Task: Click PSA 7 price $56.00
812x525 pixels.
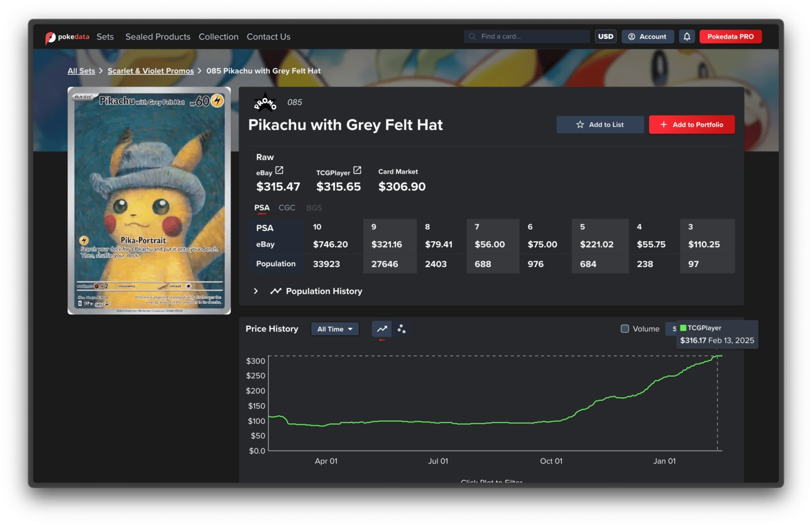Action: [x=490, y=244]
